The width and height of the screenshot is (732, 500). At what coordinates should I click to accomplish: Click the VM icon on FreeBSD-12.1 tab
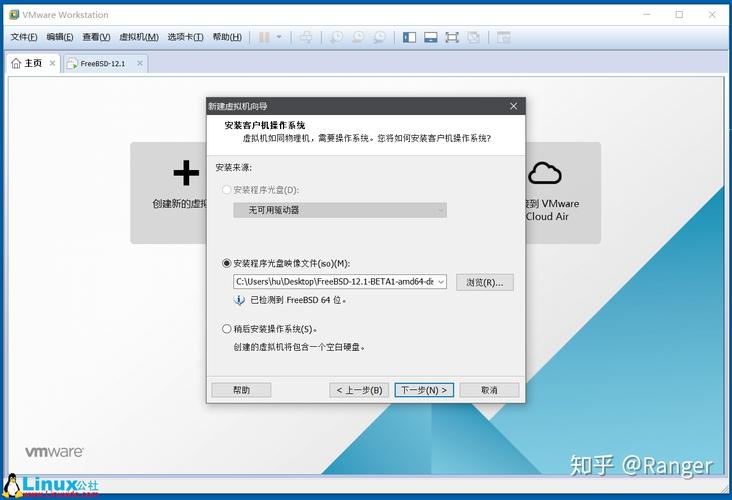(x=72, y=63)
